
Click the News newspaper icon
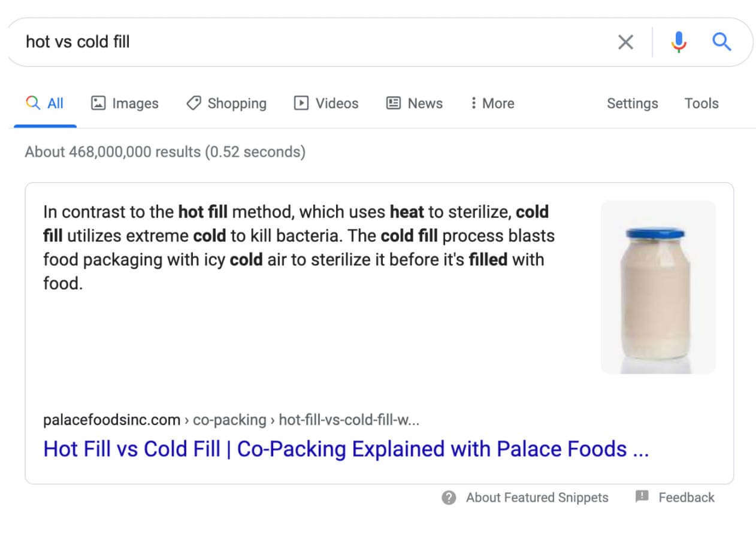tap(393, 104)
